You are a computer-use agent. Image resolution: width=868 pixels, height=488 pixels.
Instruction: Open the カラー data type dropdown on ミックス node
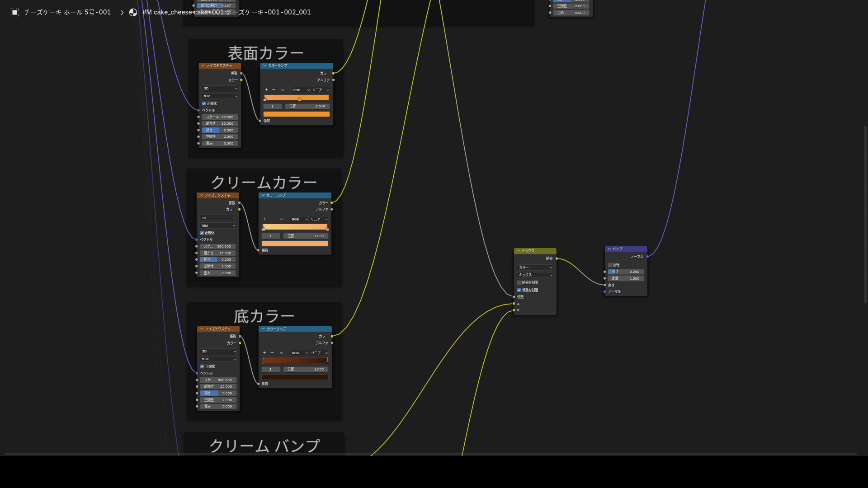pyautogui.click(x=535, y=267)
